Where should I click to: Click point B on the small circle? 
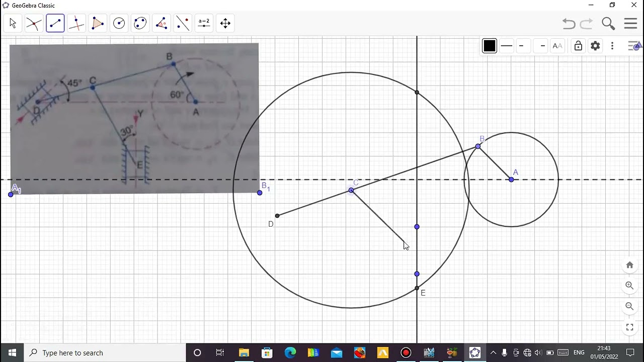point(478,146)
